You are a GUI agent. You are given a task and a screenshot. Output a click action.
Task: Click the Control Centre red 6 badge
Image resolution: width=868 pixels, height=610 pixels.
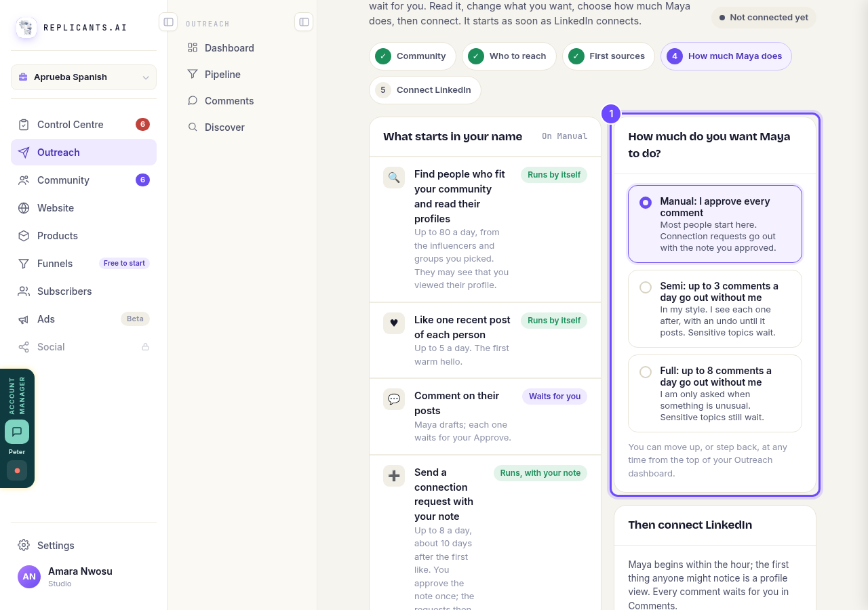click(142, 125)
